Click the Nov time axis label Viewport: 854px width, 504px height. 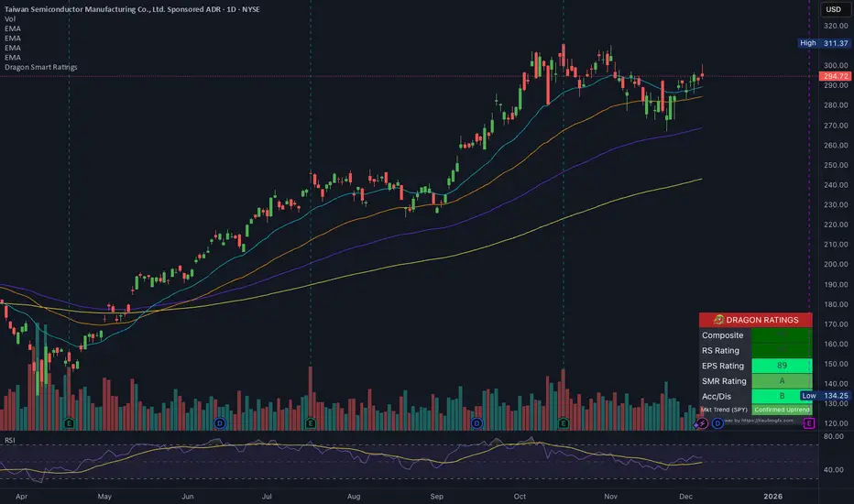[x=610, y=497]
